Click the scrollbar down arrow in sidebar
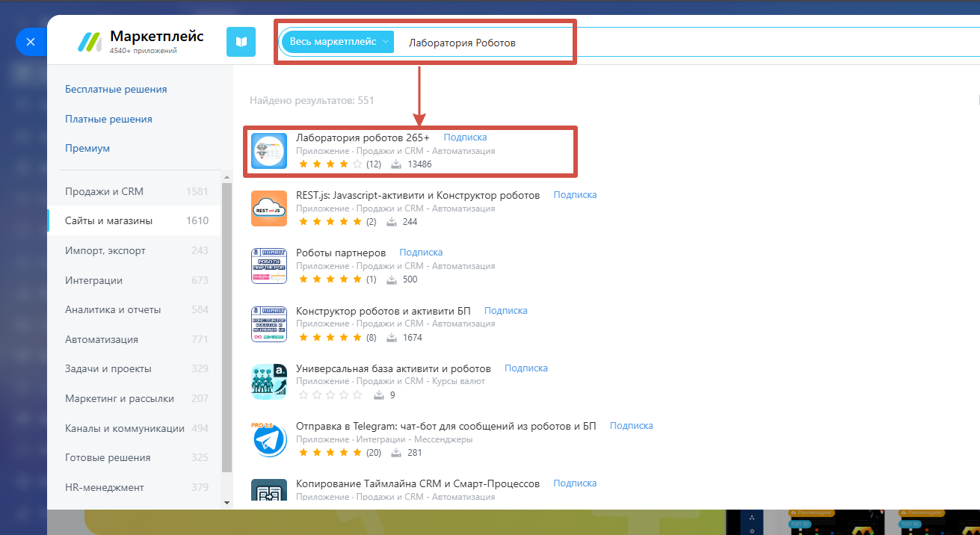The height and width of the screenshot is (535, 980). tap(227, 502)
